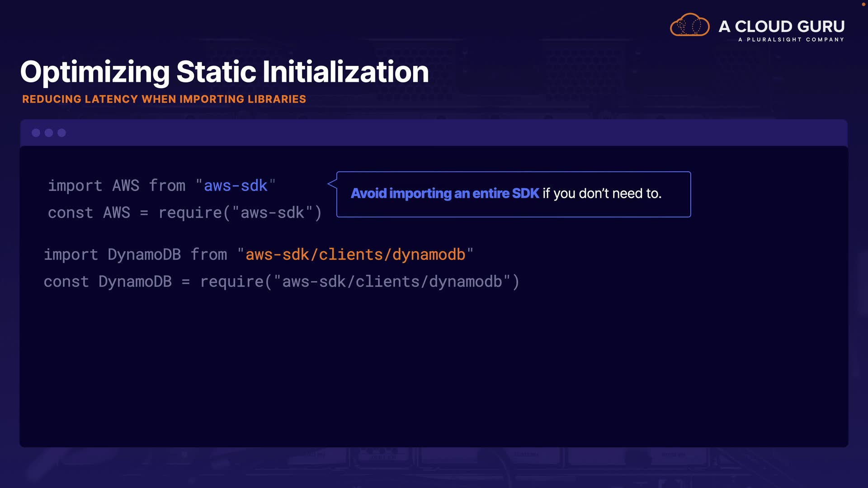
Task: Click the blue "aws-sdk" string in the import line
Action: point(236,186)
